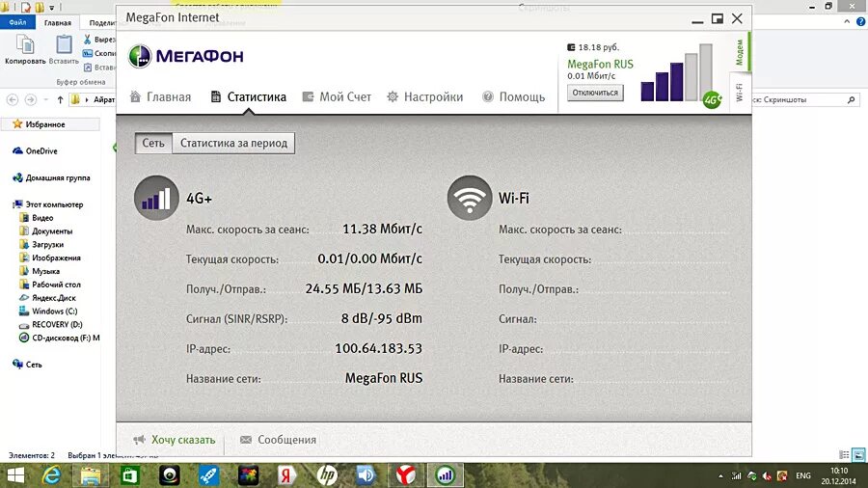Switch to Статистика за период
The width and height of the screenshot is (868, 488).
233,143
